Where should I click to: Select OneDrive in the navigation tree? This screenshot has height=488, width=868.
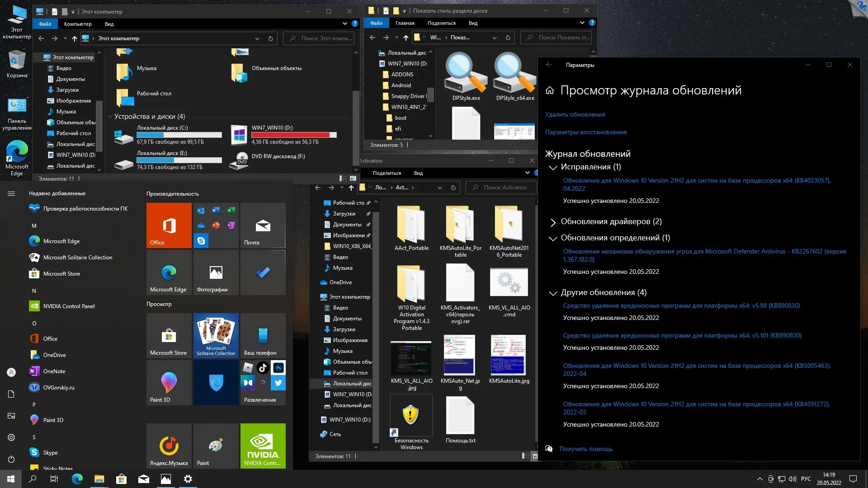(x=340, y=282)
